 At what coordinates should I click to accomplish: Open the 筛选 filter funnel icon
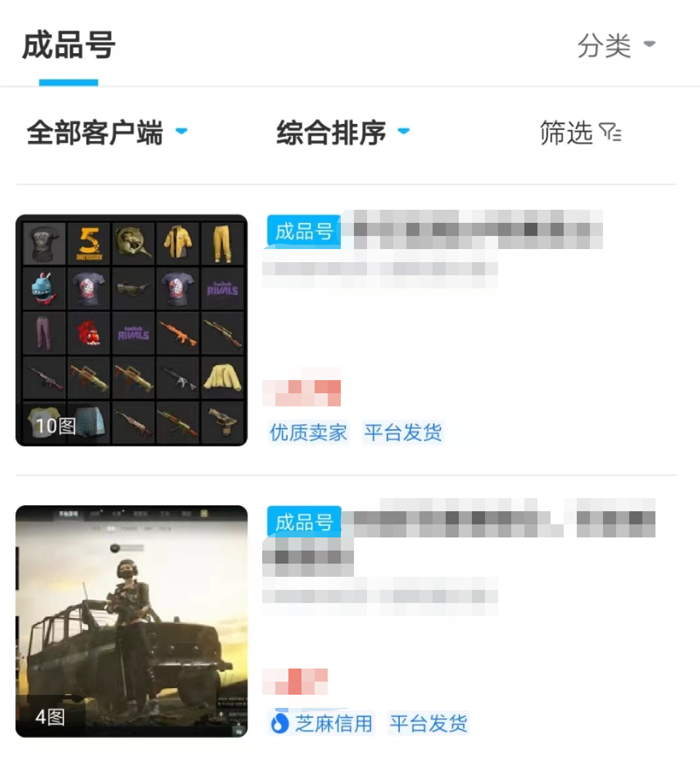click(x=610, y=132)
